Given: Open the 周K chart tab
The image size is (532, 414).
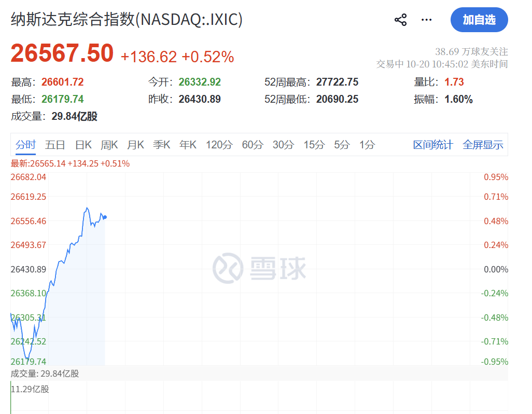Looking at the screenshot, I should 109,145.
